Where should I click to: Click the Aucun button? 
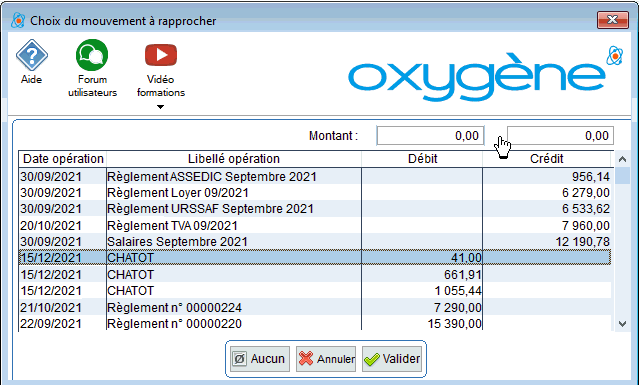tap(260, 359)
